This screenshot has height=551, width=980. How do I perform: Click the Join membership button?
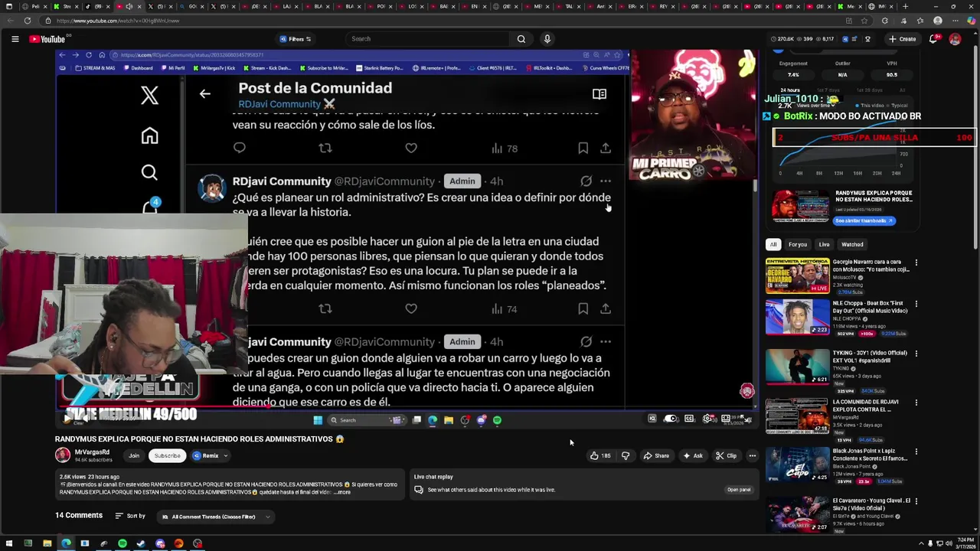(x=134, y=455)
